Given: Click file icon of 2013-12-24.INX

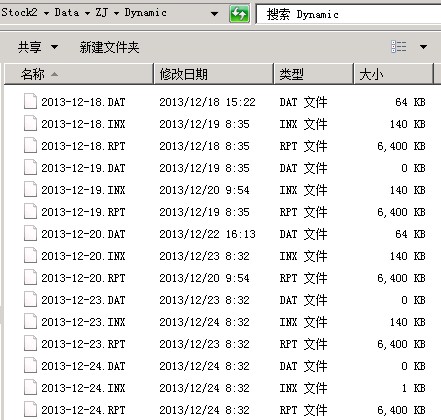Looking at the screenshot, I should [30, 388].
